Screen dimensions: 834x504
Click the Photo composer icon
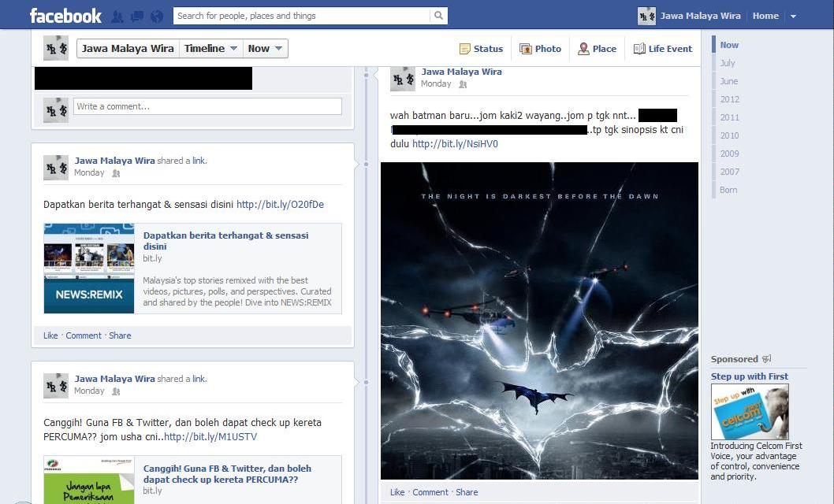click(526, 49)
